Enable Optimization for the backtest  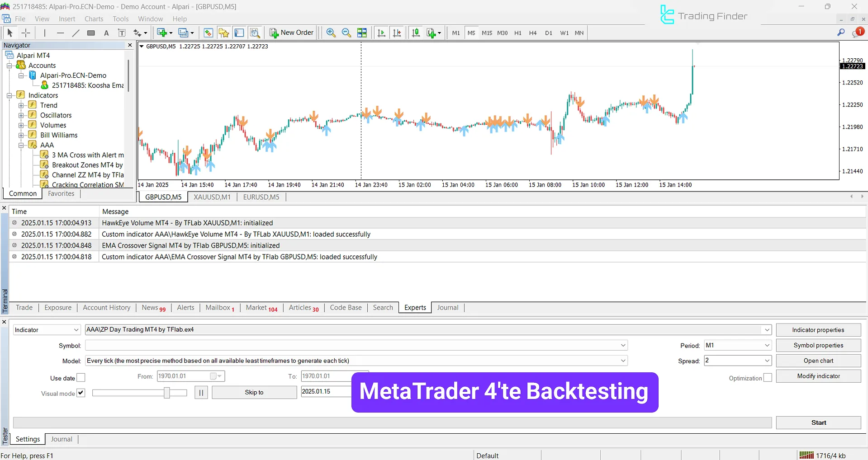point(768,377)
